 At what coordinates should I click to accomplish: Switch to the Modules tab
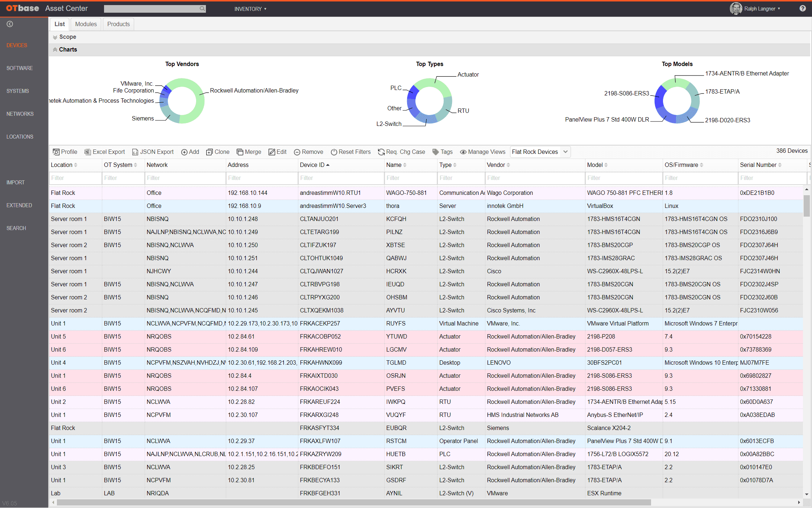point(86,24)
